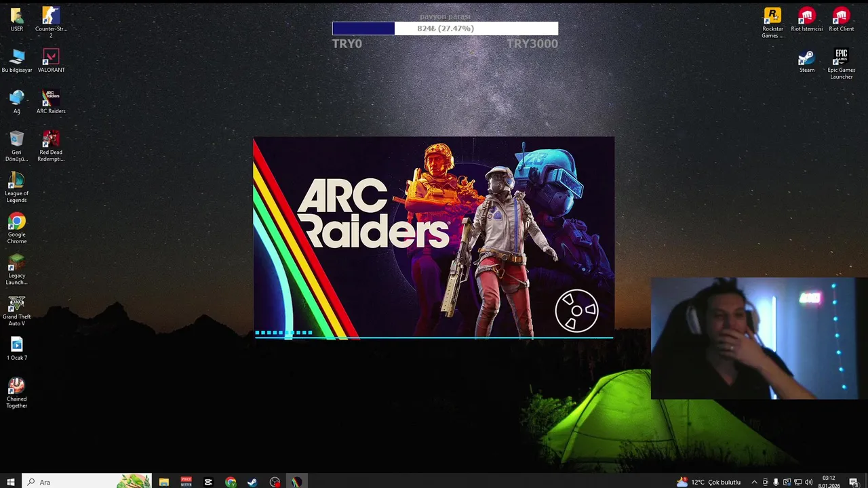The image size is (868, 488).
Task: Click the microphone tray icon
Action: 776,482
